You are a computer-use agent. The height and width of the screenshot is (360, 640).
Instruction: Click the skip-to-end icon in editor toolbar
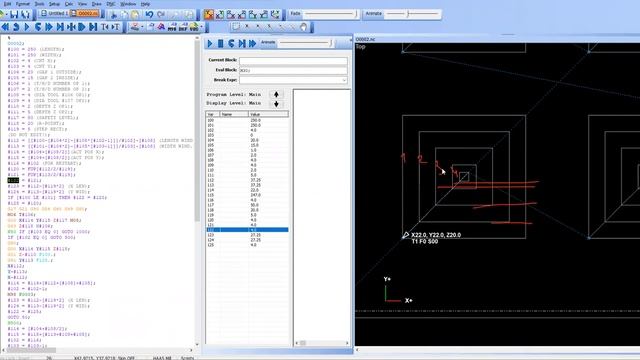click(60, 27)
